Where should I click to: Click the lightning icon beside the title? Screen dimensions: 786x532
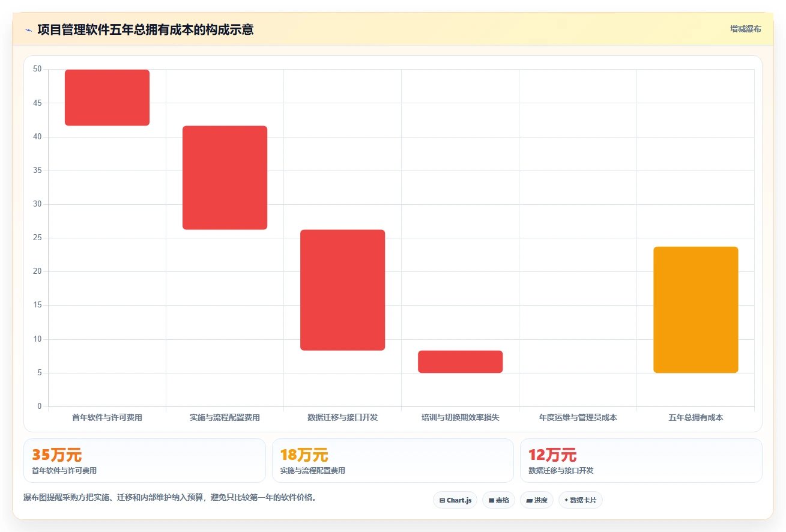point(29,30)
